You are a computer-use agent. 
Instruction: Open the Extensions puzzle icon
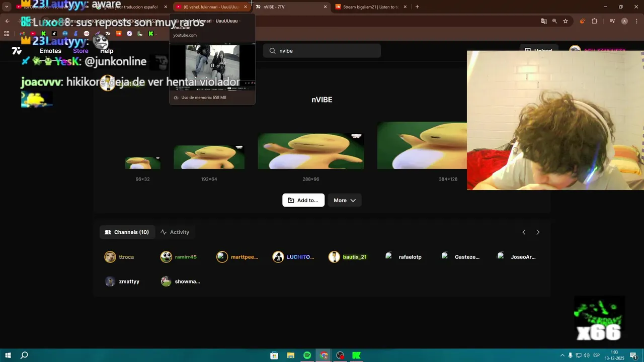tap(595, 21)
